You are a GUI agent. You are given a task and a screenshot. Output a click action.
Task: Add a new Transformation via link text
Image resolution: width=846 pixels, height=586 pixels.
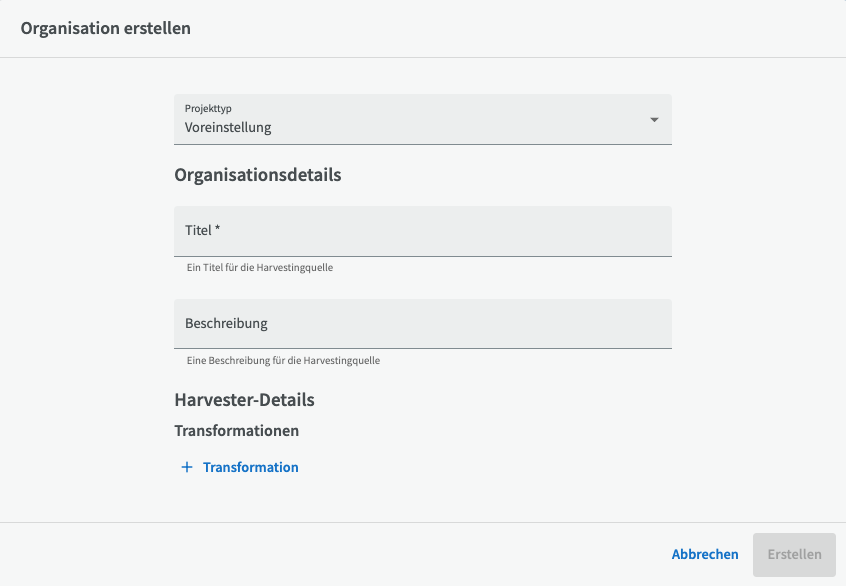pos(250,467)
